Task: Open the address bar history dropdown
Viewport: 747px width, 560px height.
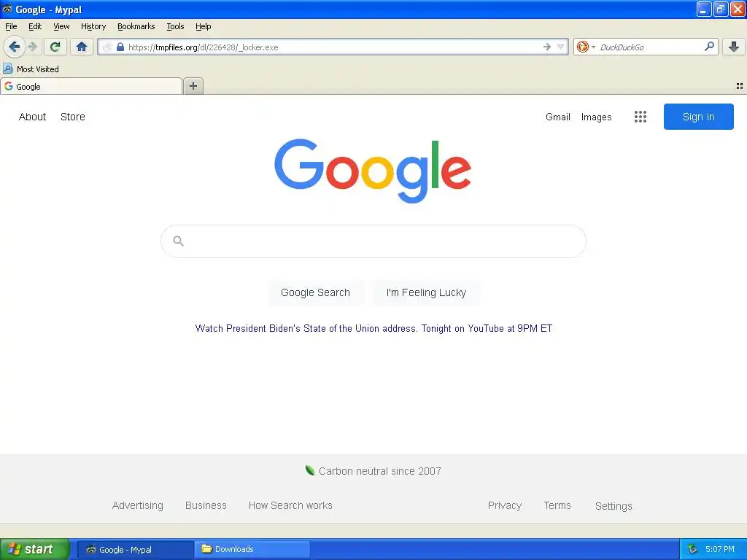Action: pyautogui.click(x=561, y=47)
